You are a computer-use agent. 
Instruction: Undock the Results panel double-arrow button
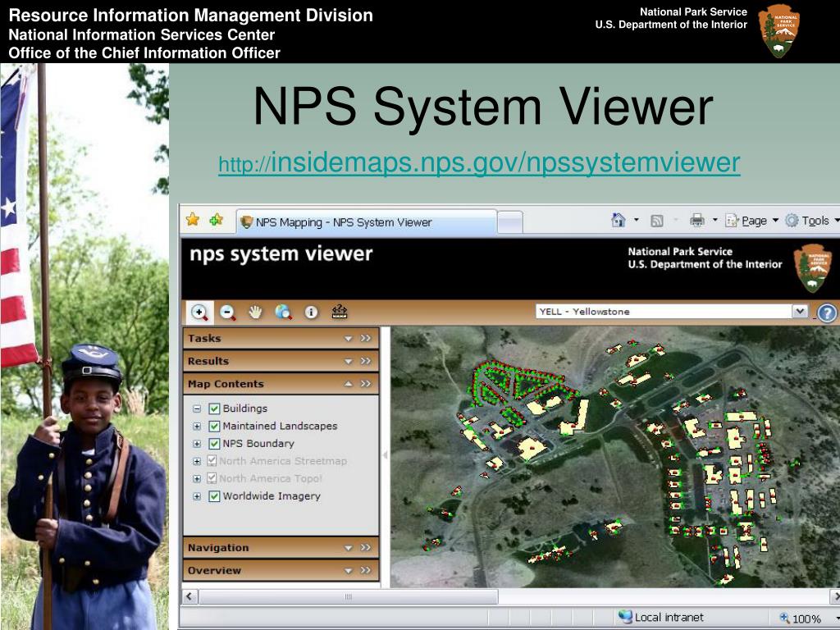[366, 361]
